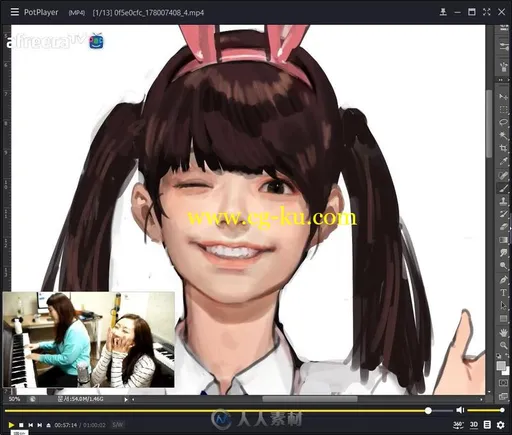Click the 00:57:14 elapsed time display
Viewport: 512px width, 435px height.
(x=66, y=425)
